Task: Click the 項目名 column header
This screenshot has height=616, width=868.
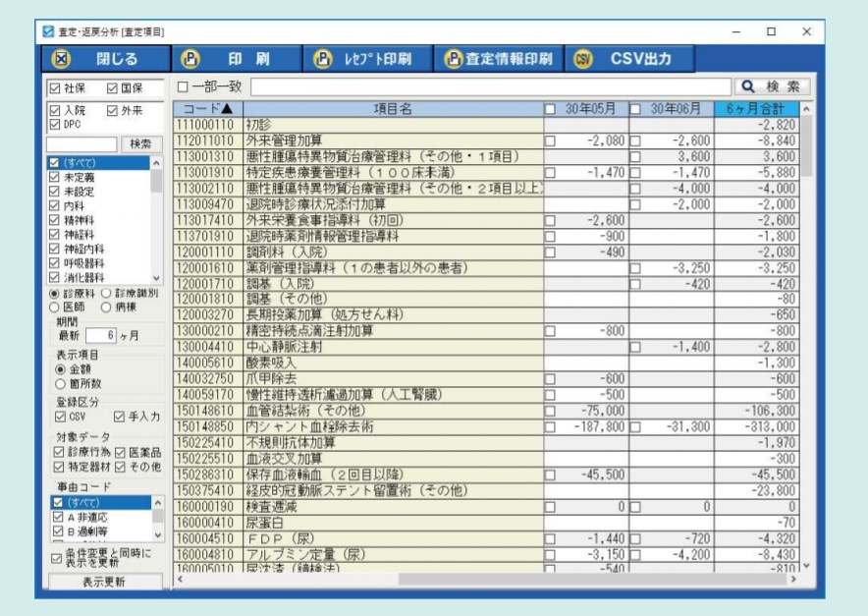Action: click(393, 109)
